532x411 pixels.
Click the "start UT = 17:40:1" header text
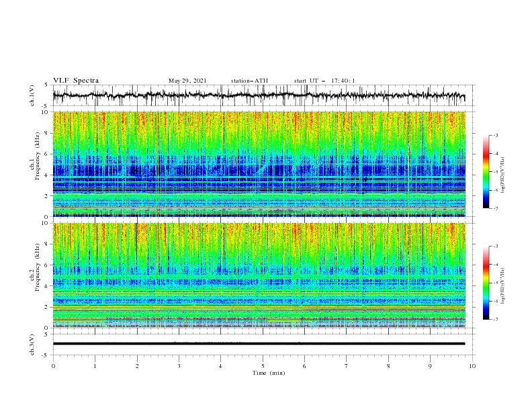coord(324,81)
